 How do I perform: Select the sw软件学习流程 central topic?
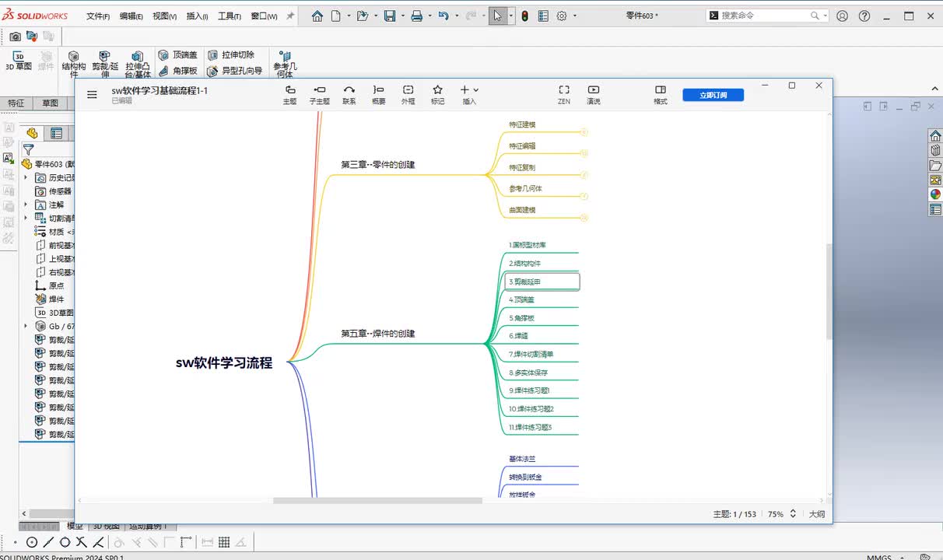point(224,362)
